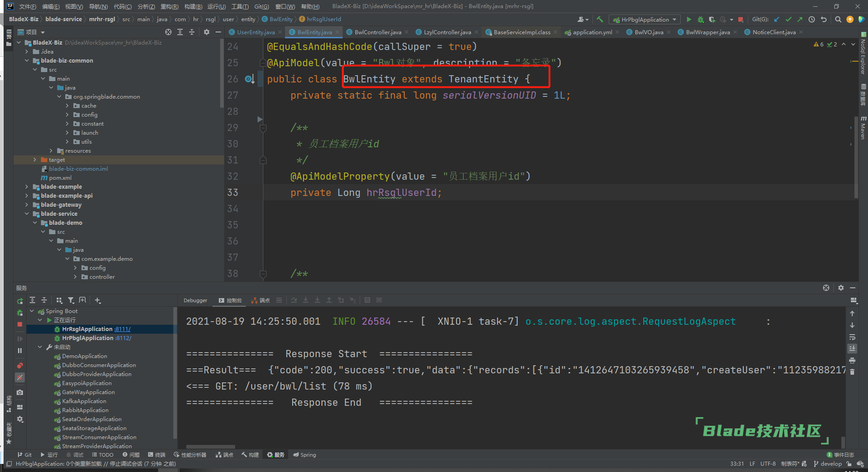Select pom.xml in the project tree
This screenshot has height=472, width=868.
[60, 177]
